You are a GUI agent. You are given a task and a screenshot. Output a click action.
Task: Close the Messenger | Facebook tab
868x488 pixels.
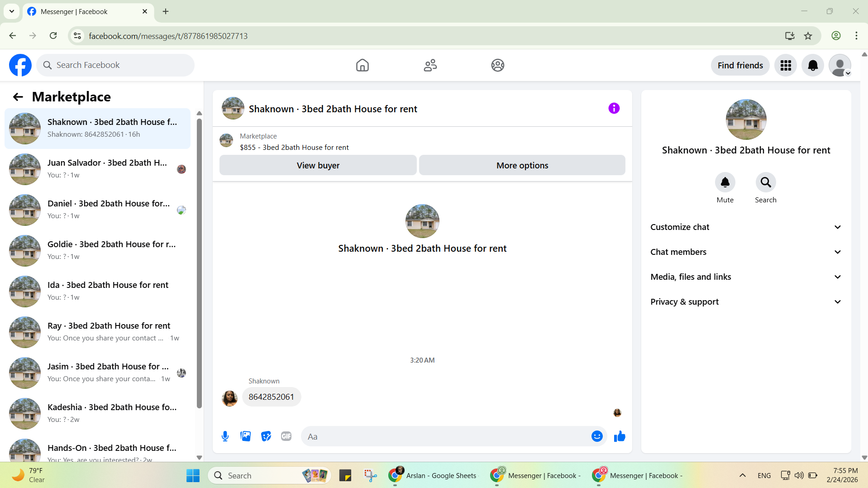145,11
